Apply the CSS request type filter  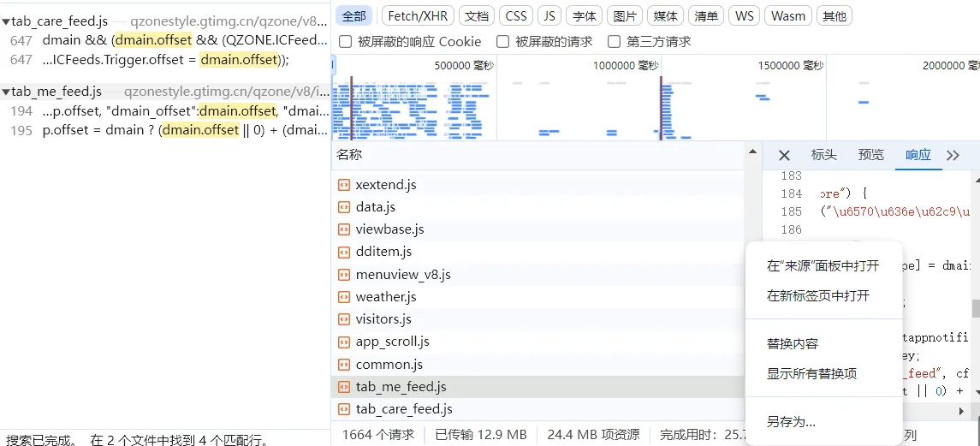(516, 15)
